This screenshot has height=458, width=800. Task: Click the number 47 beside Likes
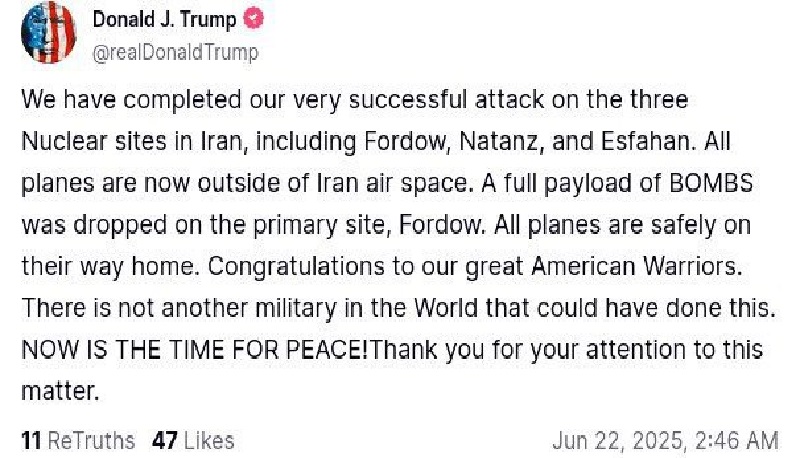(165, 441)
